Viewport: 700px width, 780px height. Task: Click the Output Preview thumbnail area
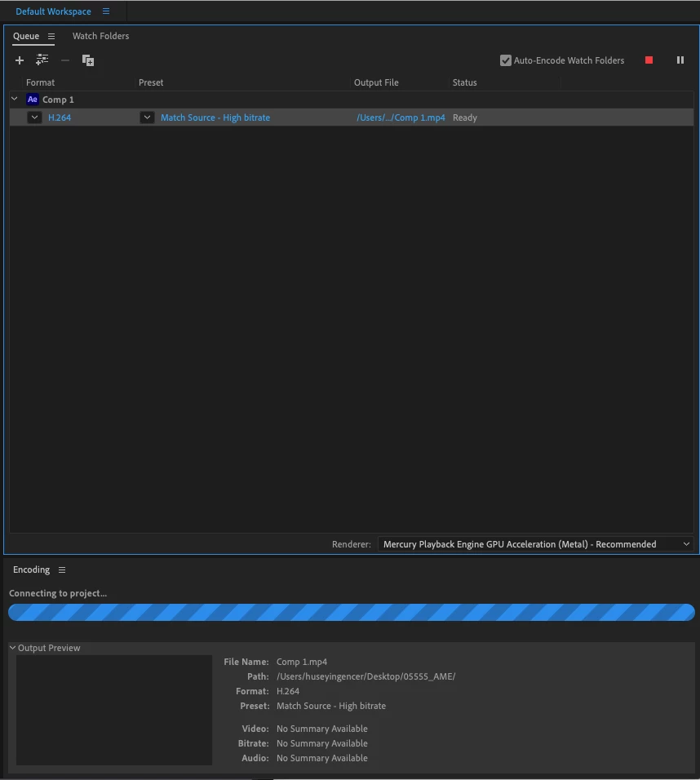pyautogui.click(x=114, y=710)
